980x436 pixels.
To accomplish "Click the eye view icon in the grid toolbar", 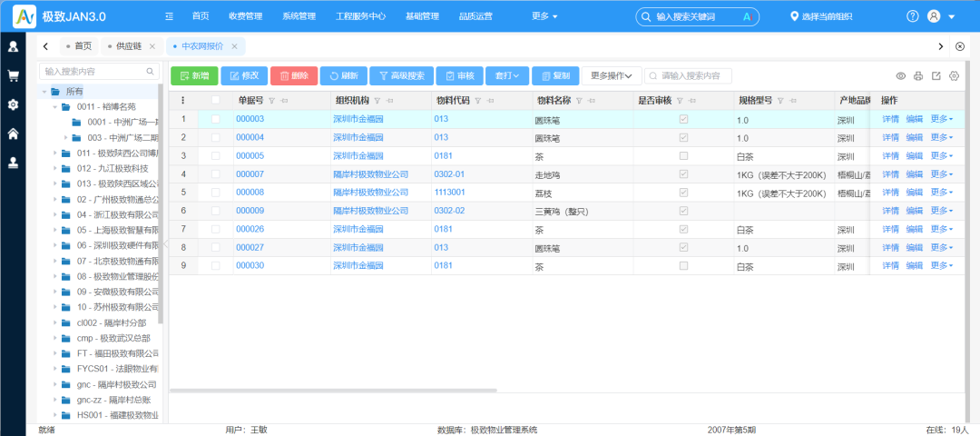I will [x=901, y=76].
